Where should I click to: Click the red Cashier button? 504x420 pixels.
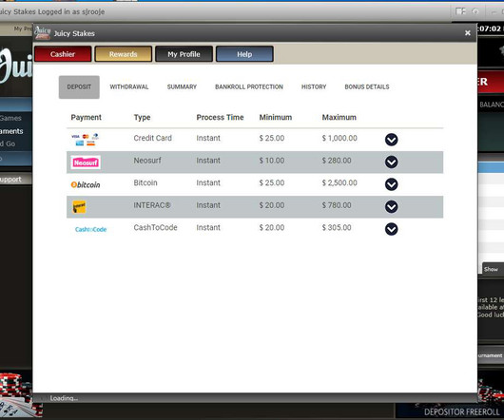(x=63, y=54)
